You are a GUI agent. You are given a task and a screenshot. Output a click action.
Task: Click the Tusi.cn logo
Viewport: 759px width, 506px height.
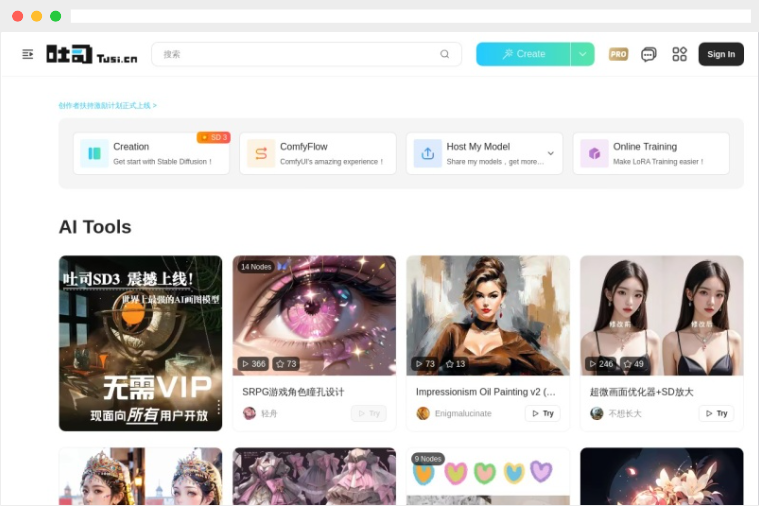click(91, 54)
